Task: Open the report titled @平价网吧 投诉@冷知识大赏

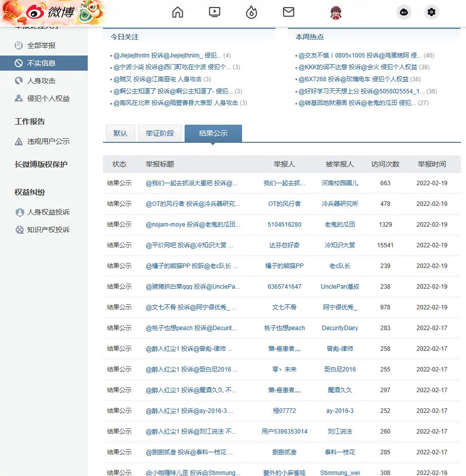Action: [x=189, y=245]
